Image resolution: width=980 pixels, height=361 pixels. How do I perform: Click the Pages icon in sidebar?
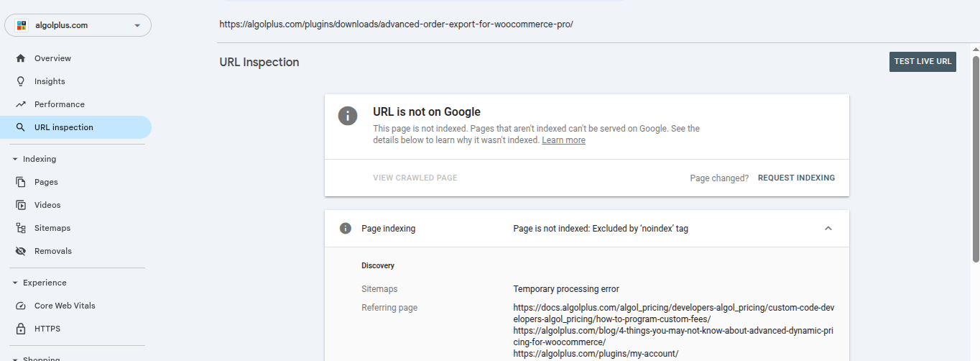(x=21, y=182)
